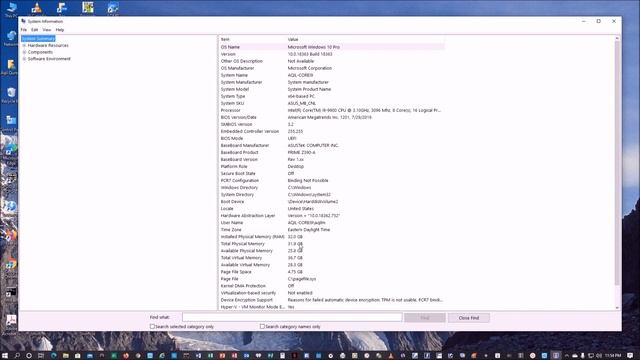Click the details pane vertical scrollbar

(617, 163)
